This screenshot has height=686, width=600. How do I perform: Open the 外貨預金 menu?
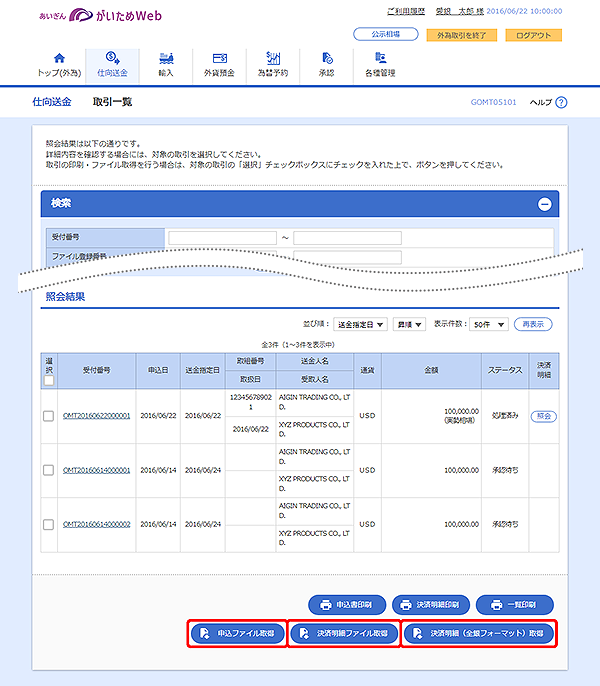(219, 66)
